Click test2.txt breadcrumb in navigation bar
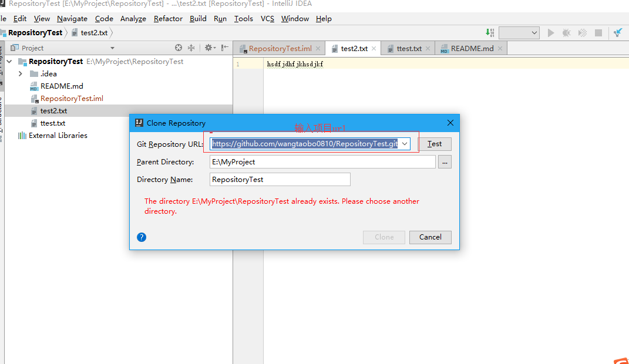 click(x=94, y=33)
